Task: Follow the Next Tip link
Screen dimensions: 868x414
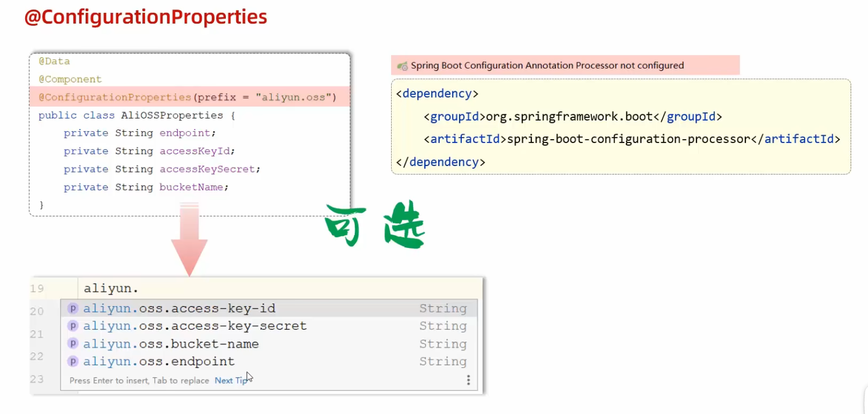Action: coord(231,380)
